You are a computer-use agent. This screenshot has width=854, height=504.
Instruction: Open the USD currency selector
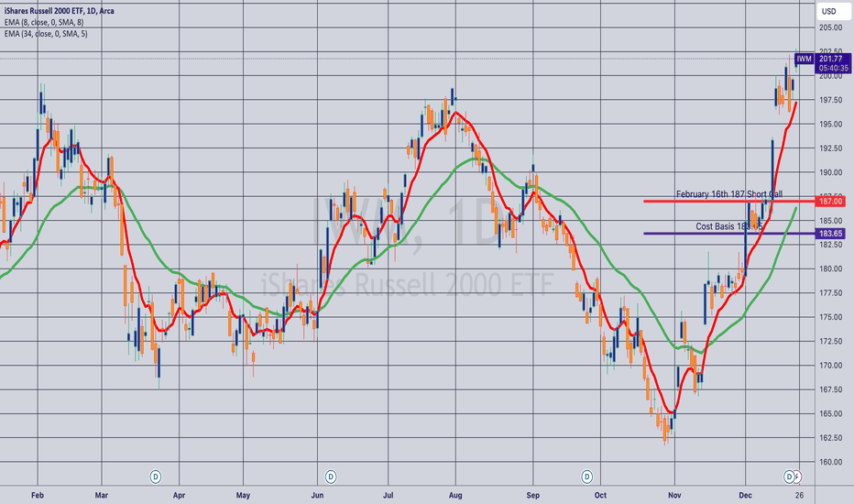tap(833, 11)
